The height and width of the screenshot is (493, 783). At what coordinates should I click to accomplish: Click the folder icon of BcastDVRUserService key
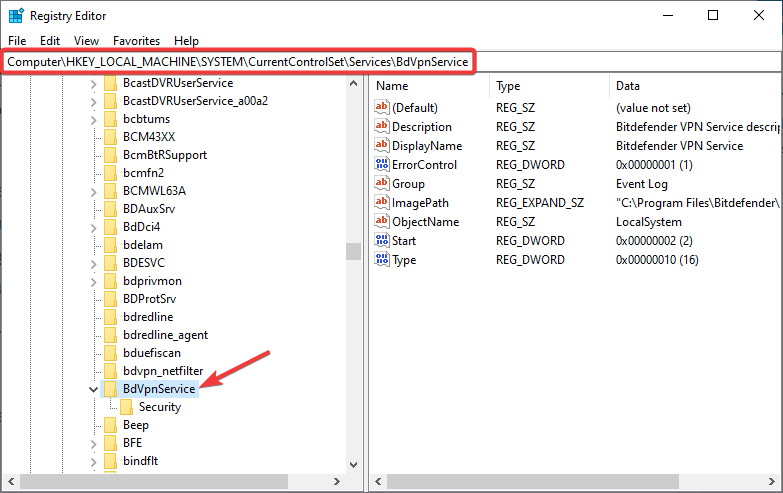click(110, 83)
